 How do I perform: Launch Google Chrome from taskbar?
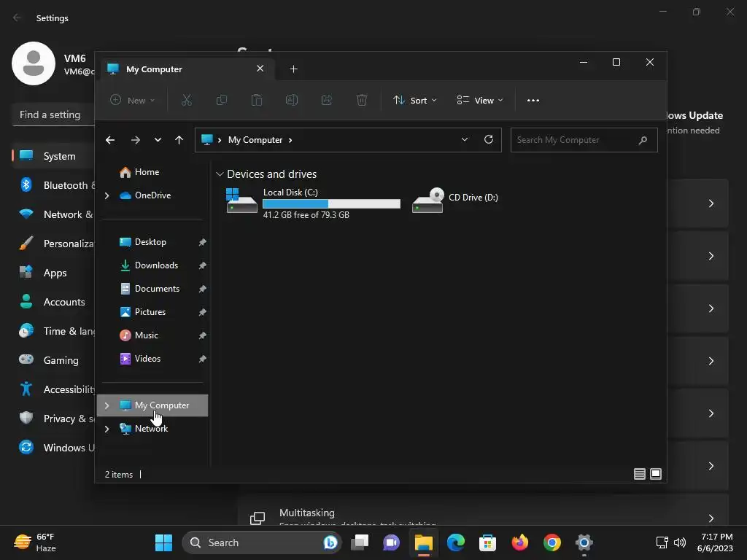[551, 542]
